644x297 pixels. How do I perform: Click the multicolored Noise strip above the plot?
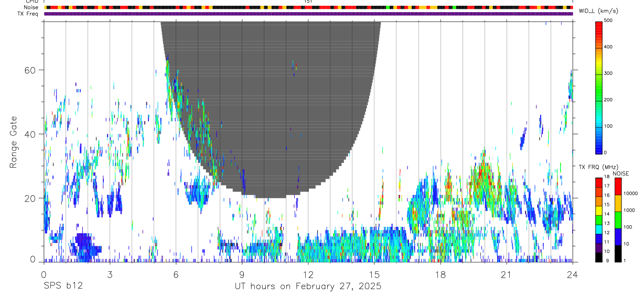click(308, 7)
